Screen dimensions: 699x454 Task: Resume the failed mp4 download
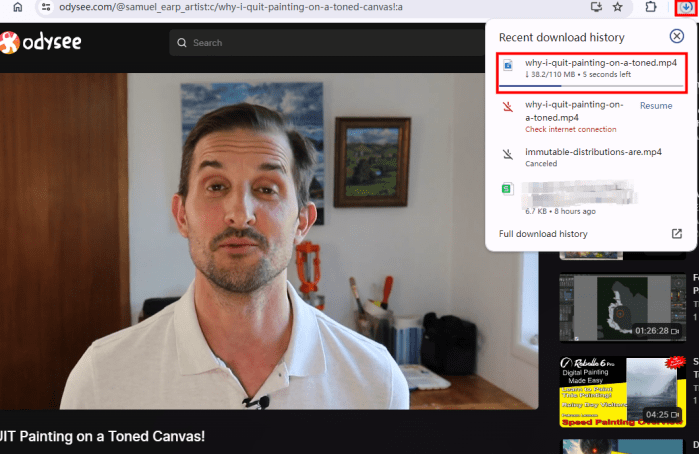tap(656, 105)
